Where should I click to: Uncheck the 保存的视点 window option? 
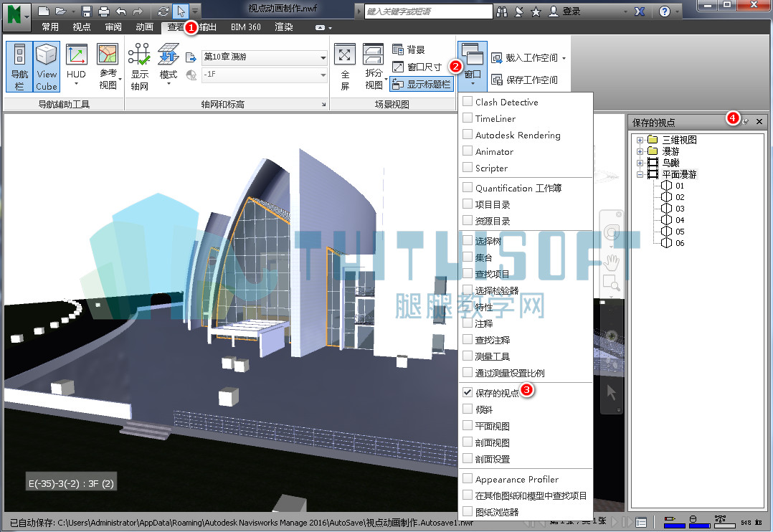468,392
